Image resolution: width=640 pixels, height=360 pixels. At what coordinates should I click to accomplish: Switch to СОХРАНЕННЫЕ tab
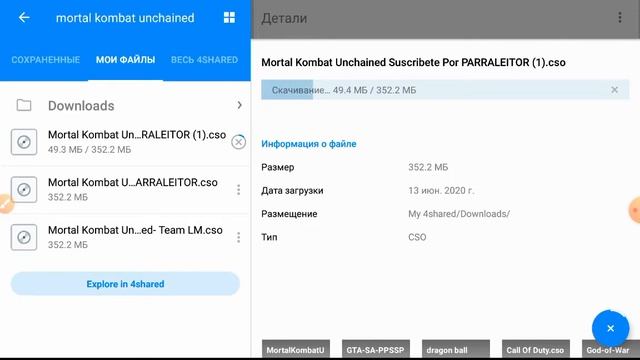click(45, 60)
